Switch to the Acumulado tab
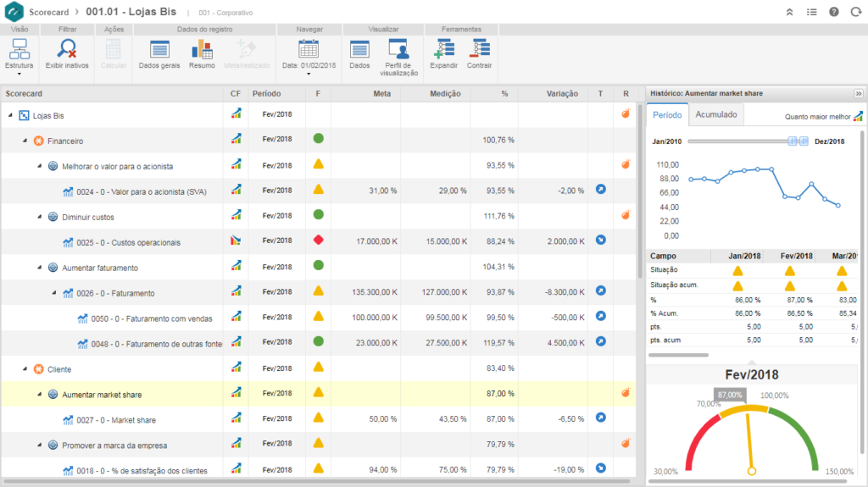The height and width of the screenshot is (487, 868). [717, 114]
